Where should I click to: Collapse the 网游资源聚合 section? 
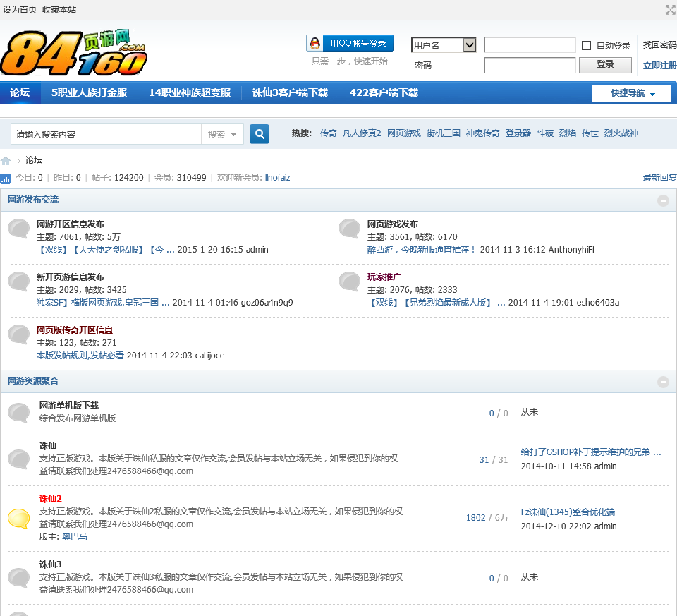click(x=663, y=382)
